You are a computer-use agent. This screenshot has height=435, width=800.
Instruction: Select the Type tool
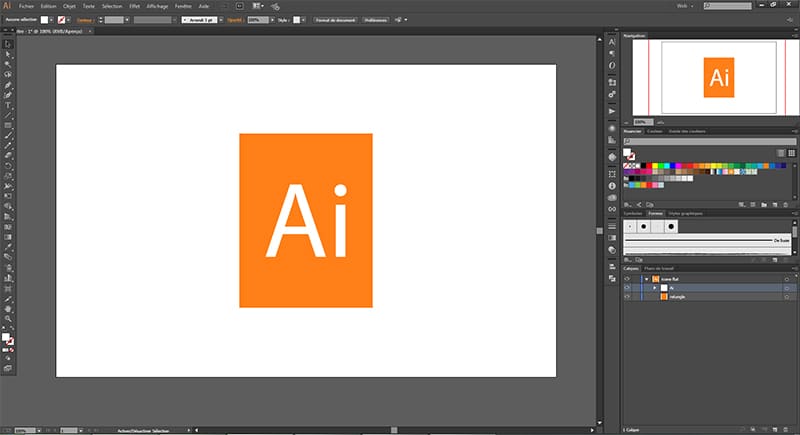[8, 106]
